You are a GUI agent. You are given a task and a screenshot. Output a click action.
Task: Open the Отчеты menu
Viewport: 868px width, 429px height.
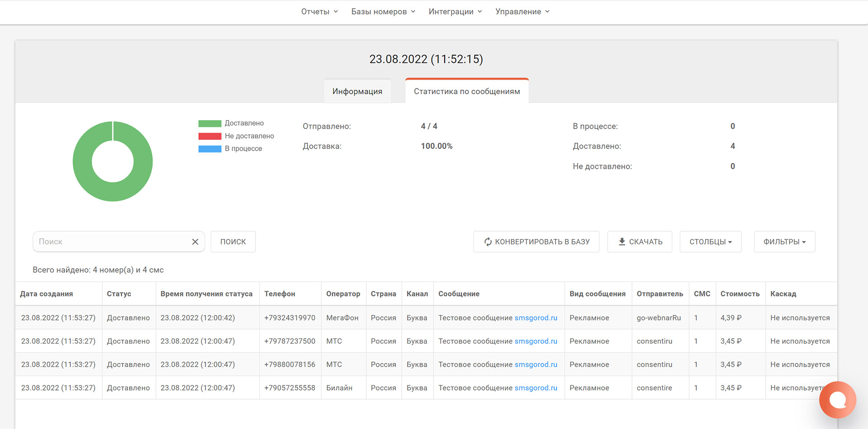coord(319,12)
